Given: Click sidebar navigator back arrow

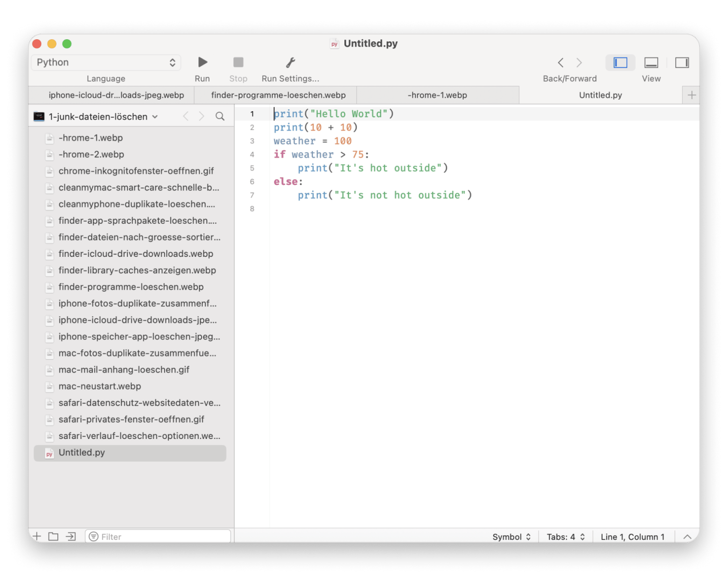Looking at the screenshot, I should click(x=186, y=116).
